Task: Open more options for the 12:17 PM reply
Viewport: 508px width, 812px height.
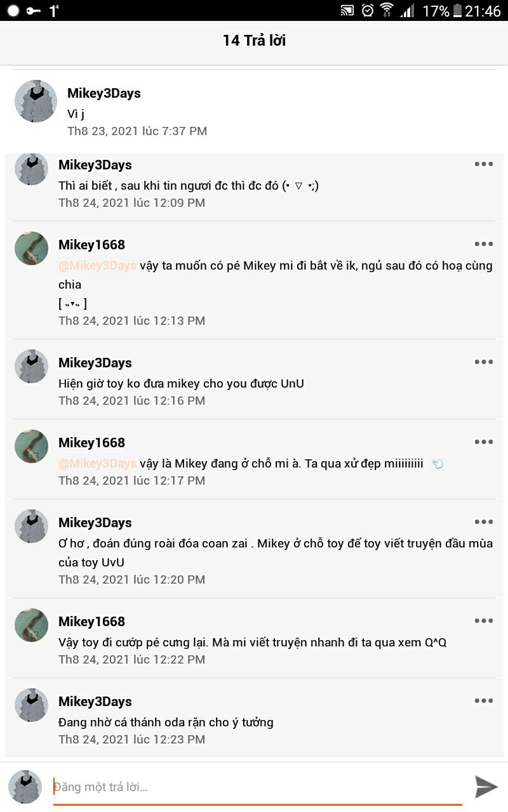Action: tap(484, 442)
